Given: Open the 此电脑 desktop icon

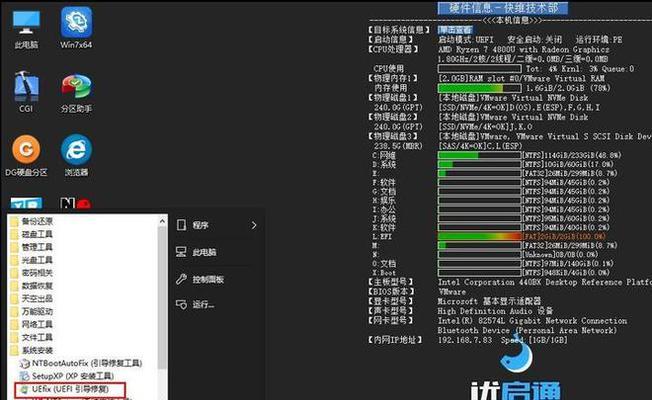Looking at the screenshot, I should (x=26, y=29).
